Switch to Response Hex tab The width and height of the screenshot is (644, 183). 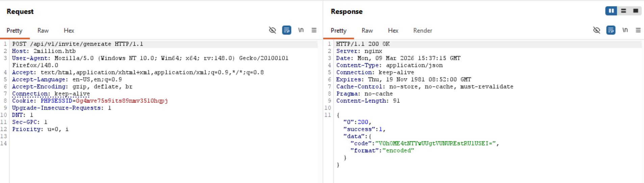(393, 30)
